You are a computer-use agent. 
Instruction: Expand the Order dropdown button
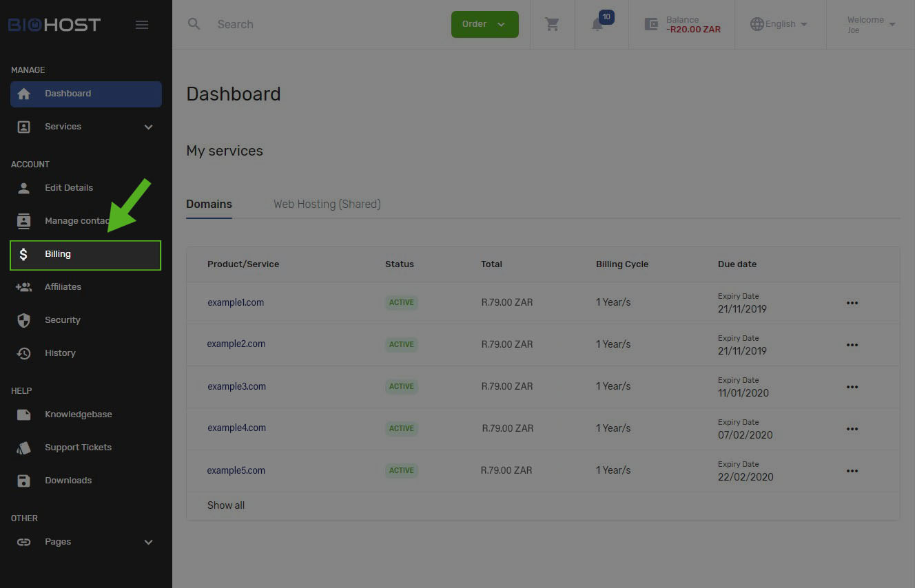coord(484,24)
